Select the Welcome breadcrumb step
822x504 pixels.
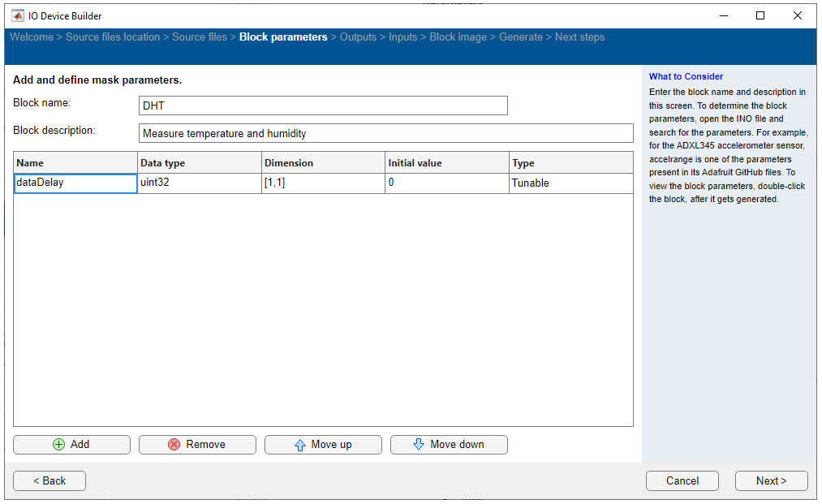(x=32, y=37)
